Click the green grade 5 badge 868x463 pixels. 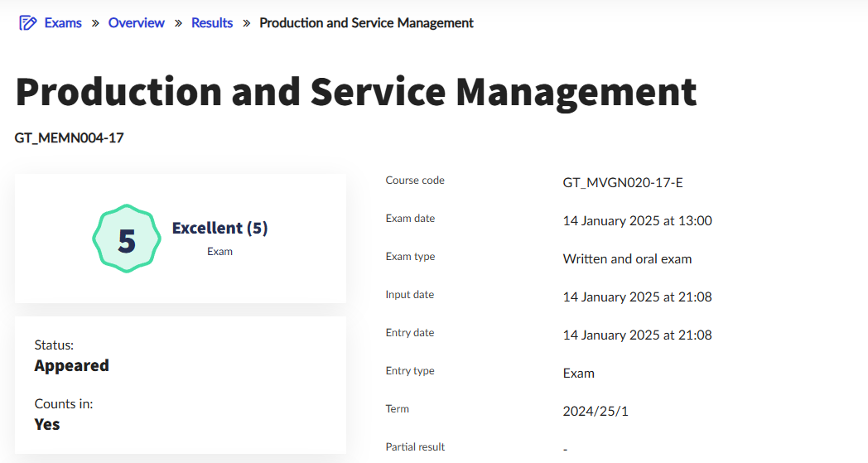coord(126,239)
